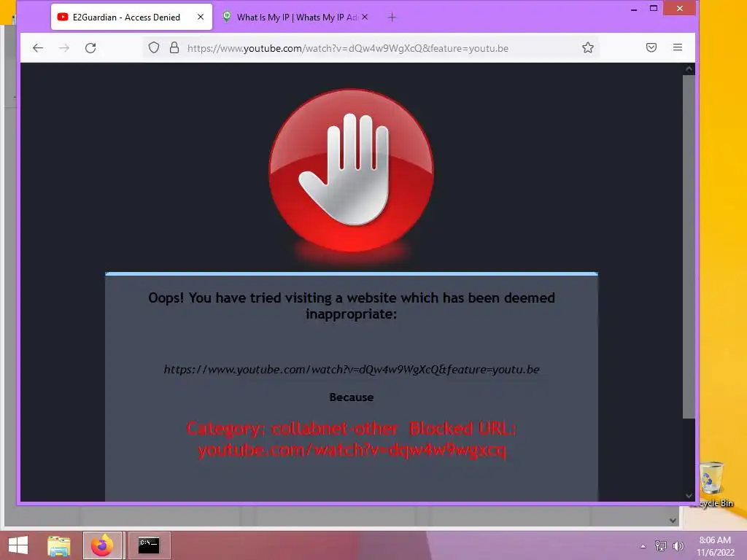Go back using the browser back arrow
Viewport: 747px width, 560px height.
[x=38, y=47]
